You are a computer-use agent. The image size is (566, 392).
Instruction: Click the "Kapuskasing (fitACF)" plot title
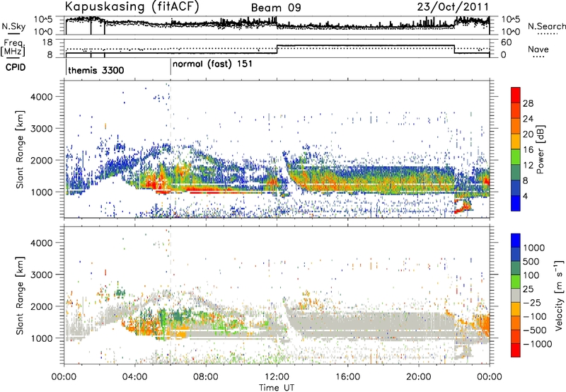132,7
